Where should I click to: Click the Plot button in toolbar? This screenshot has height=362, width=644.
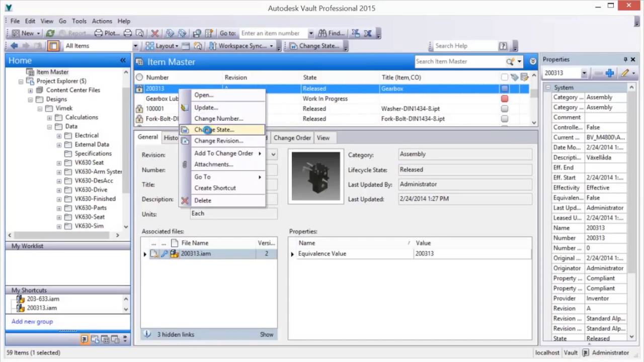(x=108, y=33)
